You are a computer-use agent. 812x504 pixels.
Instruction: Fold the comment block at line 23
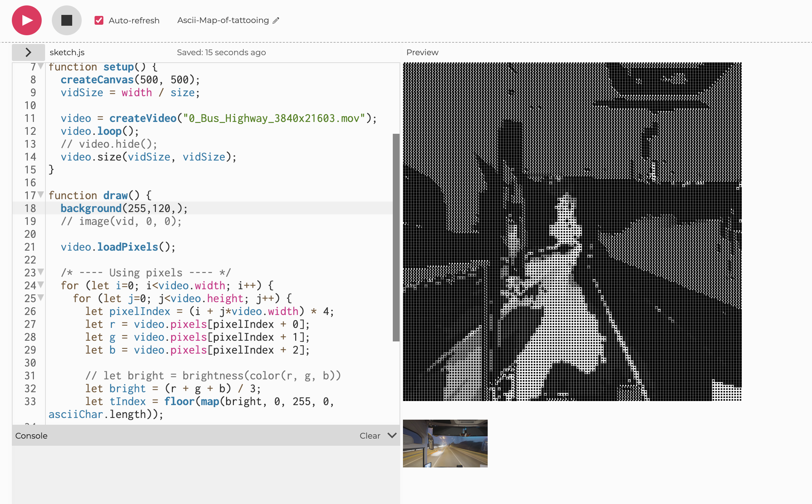tap(41, 272)
